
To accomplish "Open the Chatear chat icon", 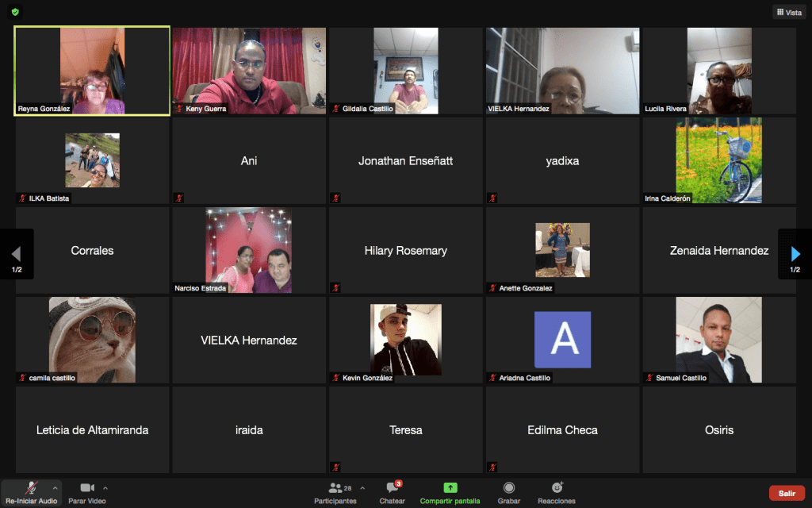I will [x=392, y=488].
